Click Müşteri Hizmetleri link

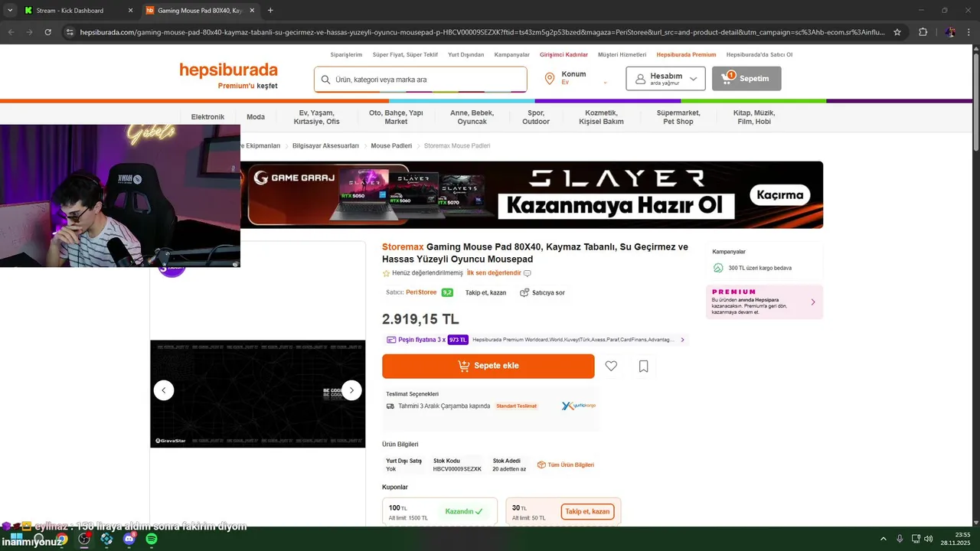coord(622,55)
